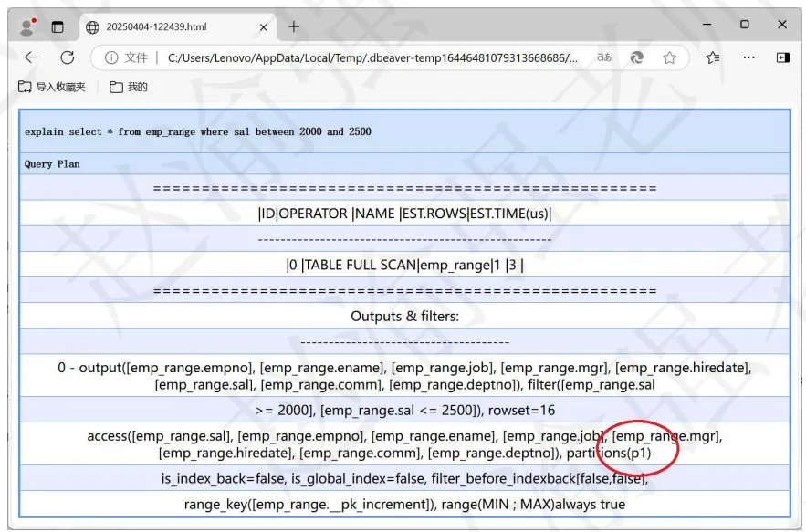
Task: Open the Settings and more menu
Action: point(748,57)
